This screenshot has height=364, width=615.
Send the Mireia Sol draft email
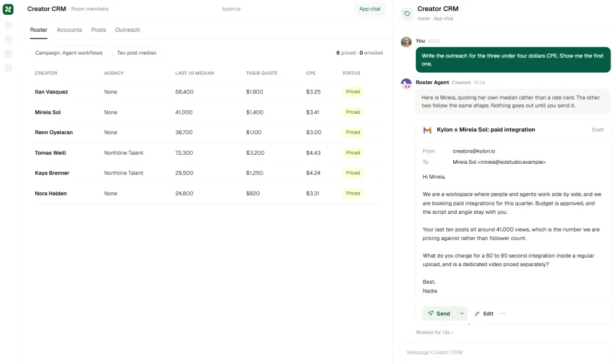[x=439, y=313]
